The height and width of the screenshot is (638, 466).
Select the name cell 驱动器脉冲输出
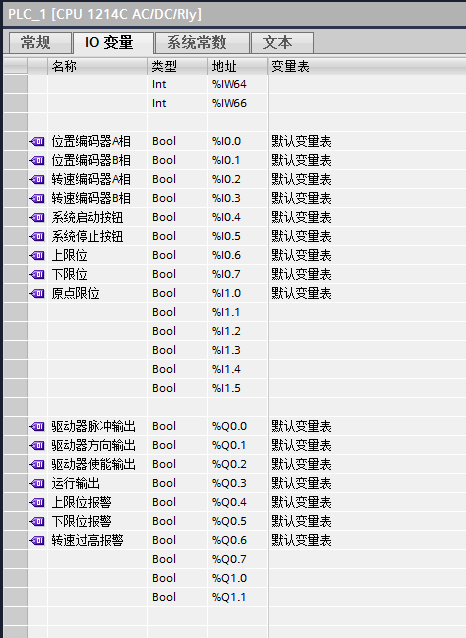click(97, 426)
